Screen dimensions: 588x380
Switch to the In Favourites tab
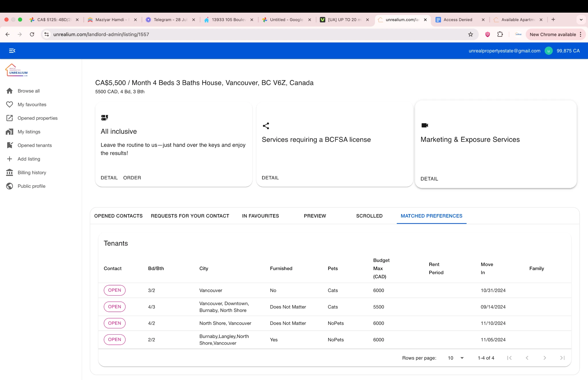click(260, 216)
